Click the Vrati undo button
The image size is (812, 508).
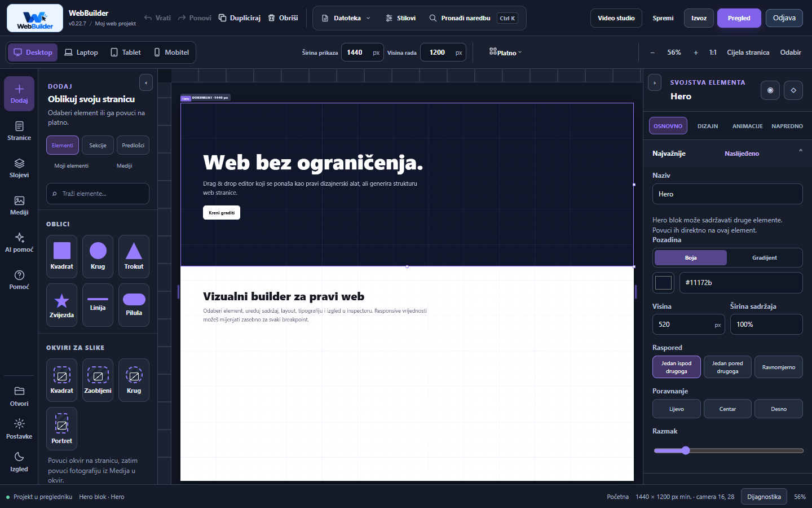pos(157,18)
